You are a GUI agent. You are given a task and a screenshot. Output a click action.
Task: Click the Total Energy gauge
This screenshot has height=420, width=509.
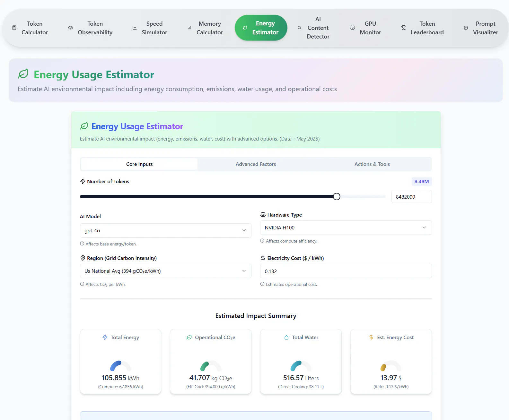pyautogui.click(x=120, y=366)
